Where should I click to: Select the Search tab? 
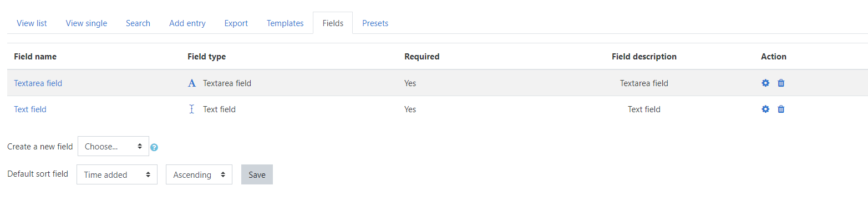pos(138,23)
